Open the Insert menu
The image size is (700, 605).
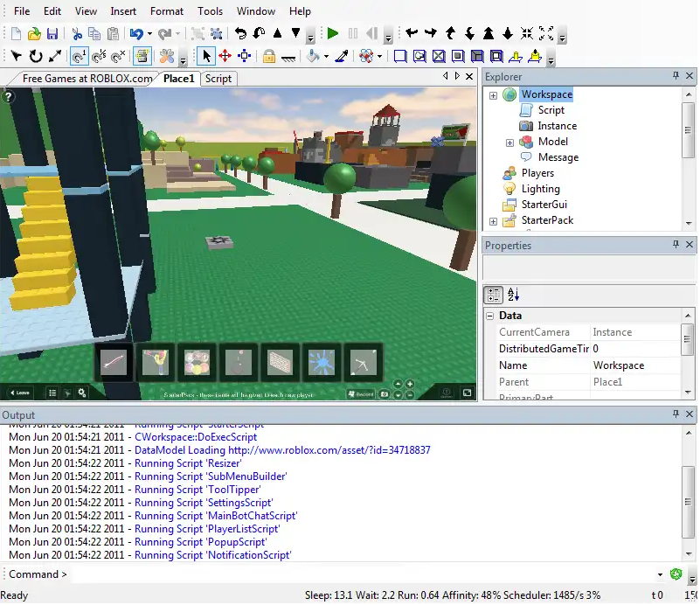pyautogui.click(x=123, y=11)
